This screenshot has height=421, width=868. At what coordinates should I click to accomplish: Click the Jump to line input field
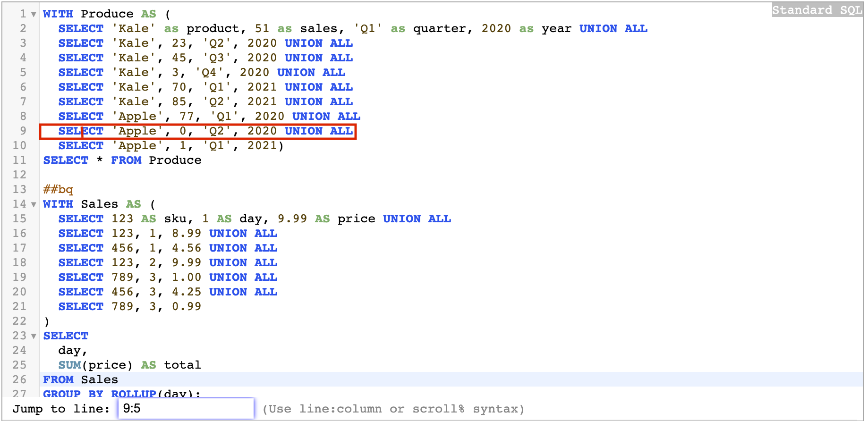(x=186, y=409)
